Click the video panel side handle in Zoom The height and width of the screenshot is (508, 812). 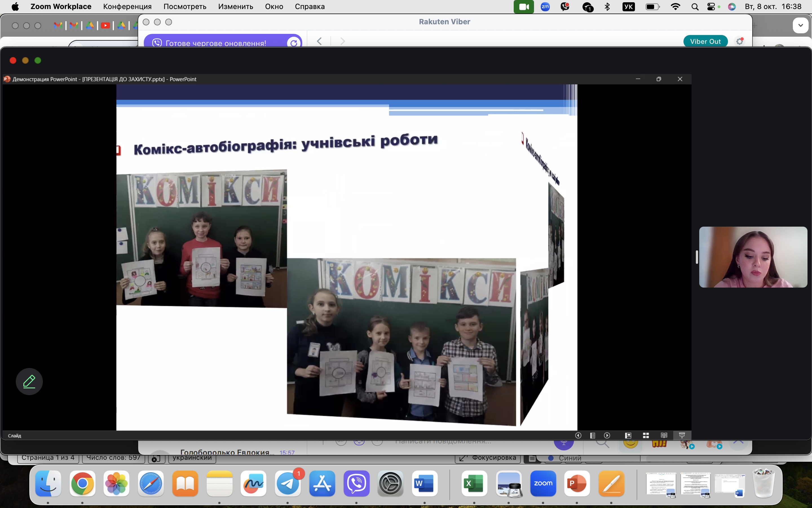pyautogui.click(x=697, y=257)
